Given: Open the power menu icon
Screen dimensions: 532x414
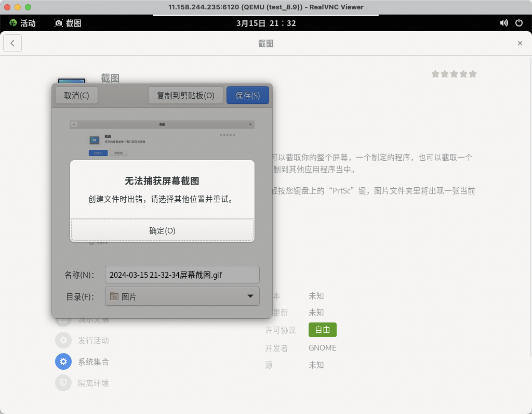Looking at the screenshot, I should [x=518, y=23].
